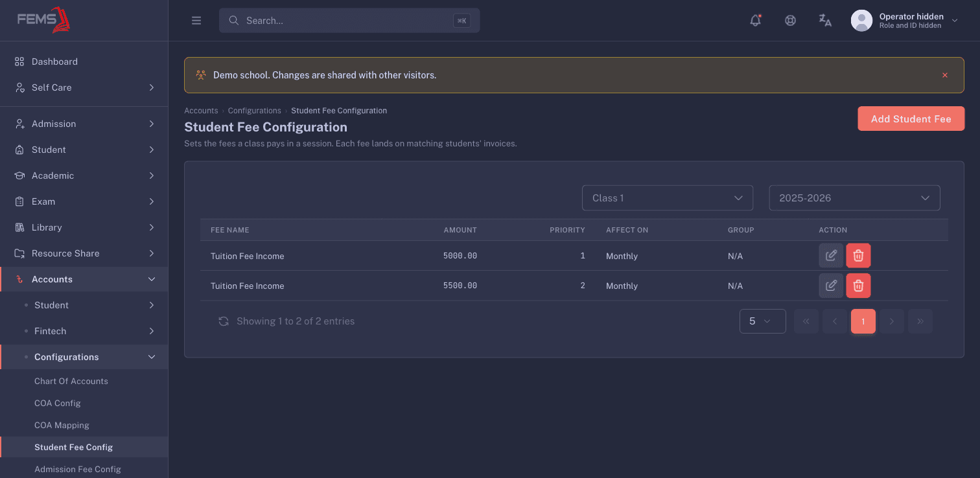Dismiss the demo school banner
Screen dimensions: 980x478
click(945, 75)
